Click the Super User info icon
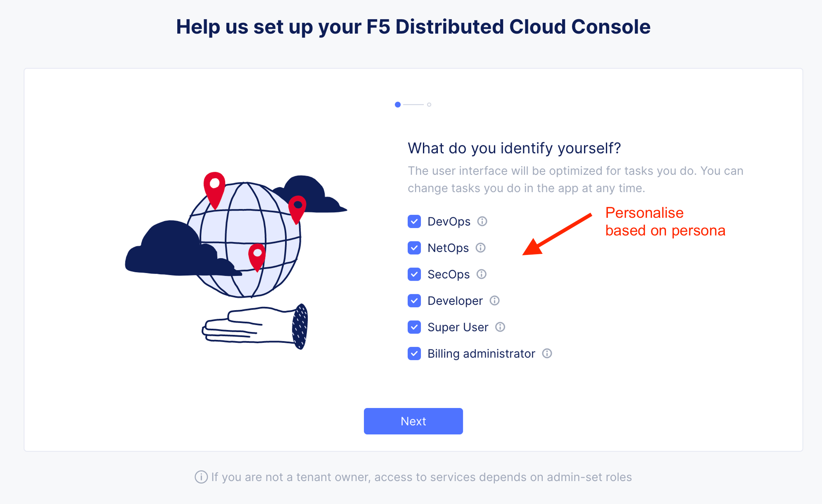Image resolution: width=822 pixels, height=504 pixels. (x=500, y=327)
